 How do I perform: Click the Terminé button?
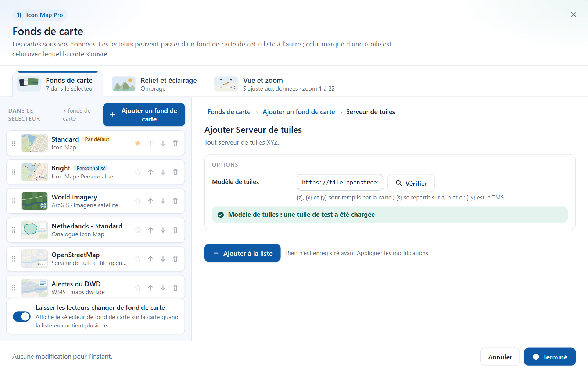(550, 357)
